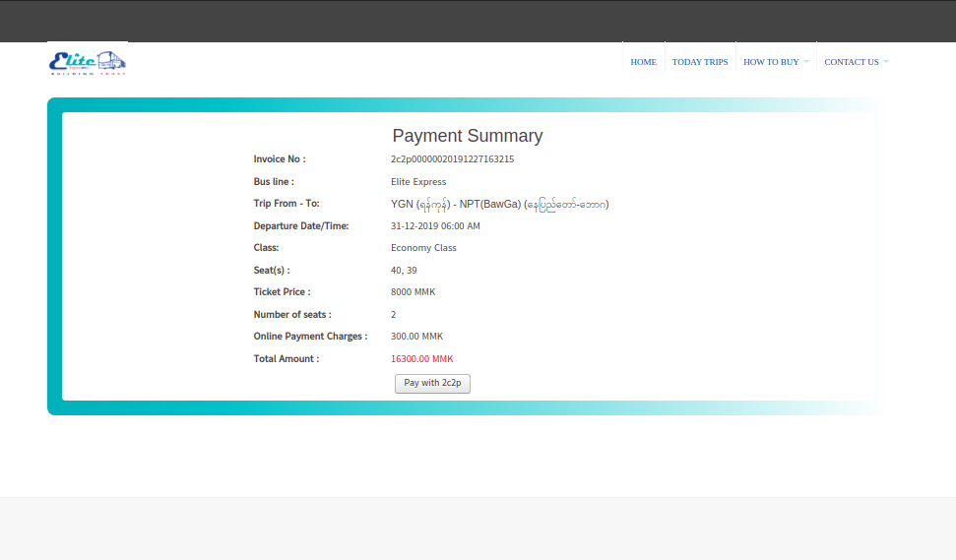Click the YGN to NPT trip route text
This screenshot has height=560, width=956.
(x=499, y=205)
